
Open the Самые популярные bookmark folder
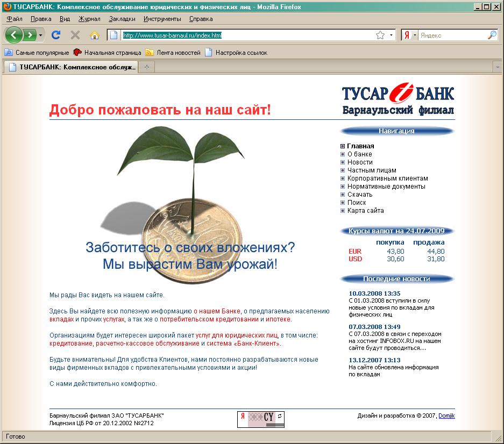click(x=37, y=53)
